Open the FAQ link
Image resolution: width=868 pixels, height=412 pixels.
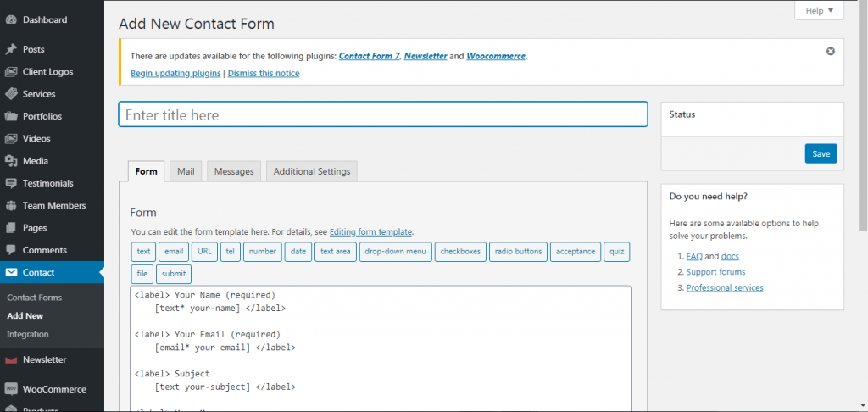[694, 256]
